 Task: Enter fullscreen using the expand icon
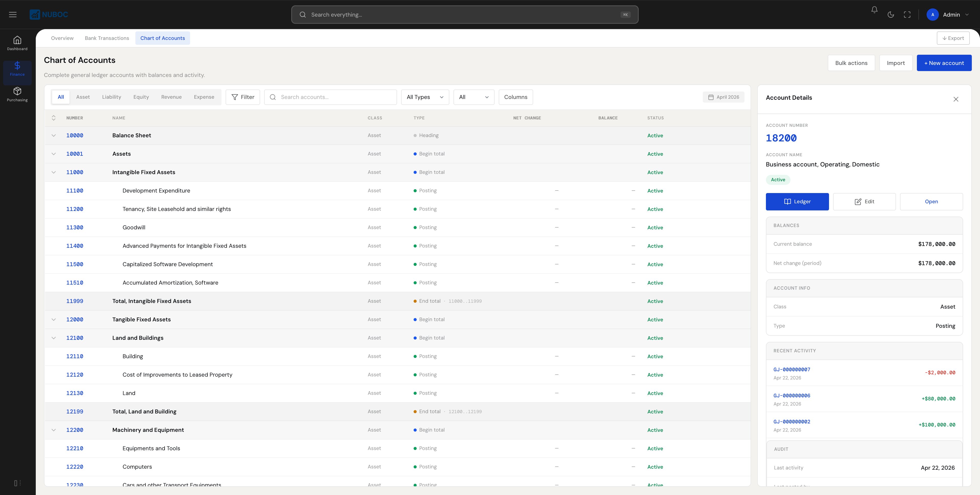point(907,15)
